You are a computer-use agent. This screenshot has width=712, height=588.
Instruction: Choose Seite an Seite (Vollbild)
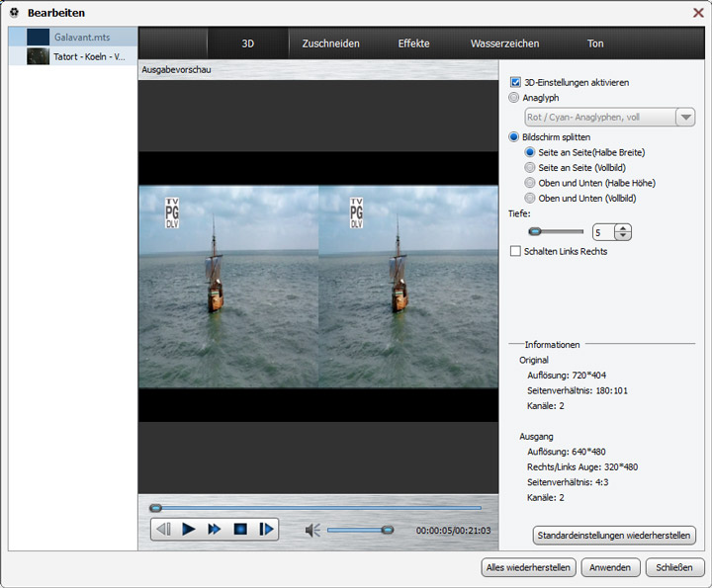[529, 167]
